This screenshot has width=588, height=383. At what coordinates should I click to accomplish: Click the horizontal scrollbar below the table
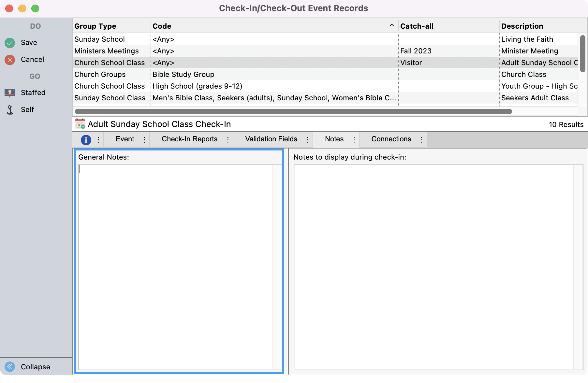coord(293,111)
